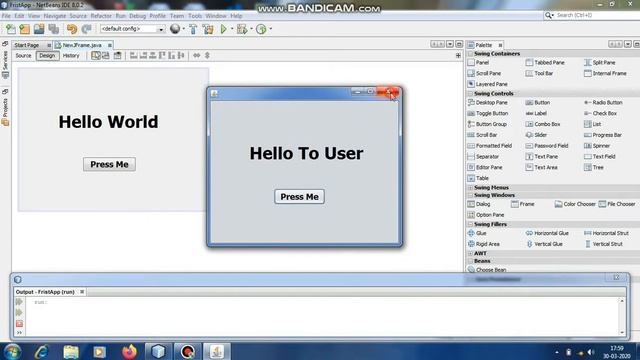640x360 pixels.
Task: Pick Progress Bar from palette
Action: (x=603, y=135)
